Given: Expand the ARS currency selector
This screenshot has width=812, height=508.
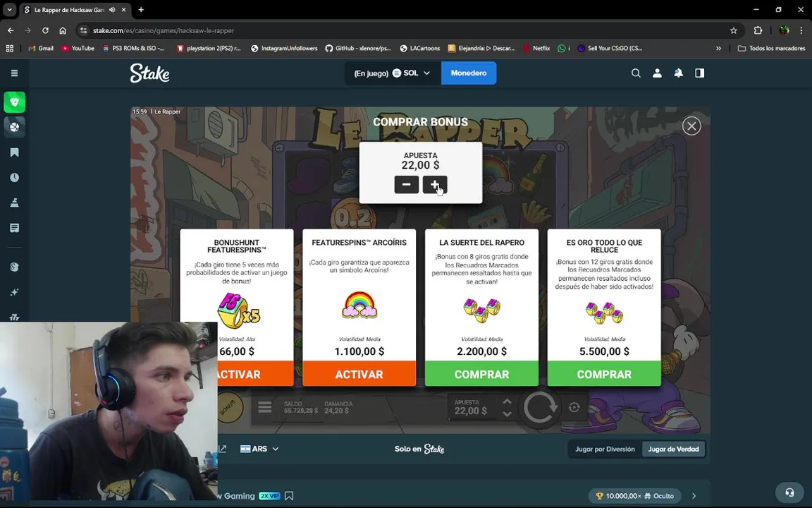Looking at the screenshot, I should point(259,449).
